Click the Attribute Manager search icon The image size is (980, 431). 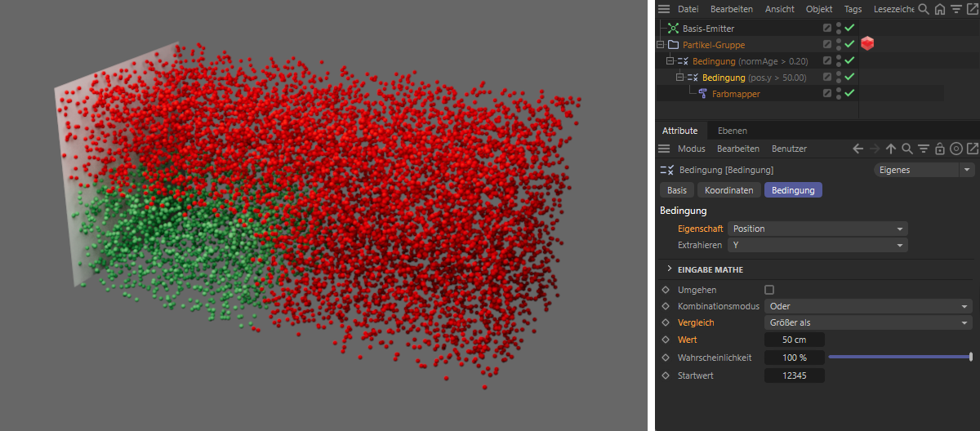pyautogui.click(x=907, y=149)
